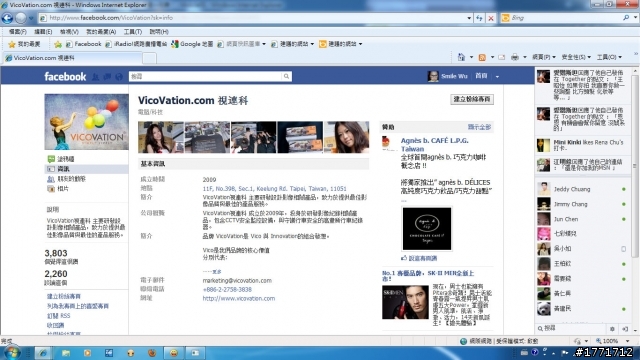Click the Read mail icon in command bar

[502, 57]
